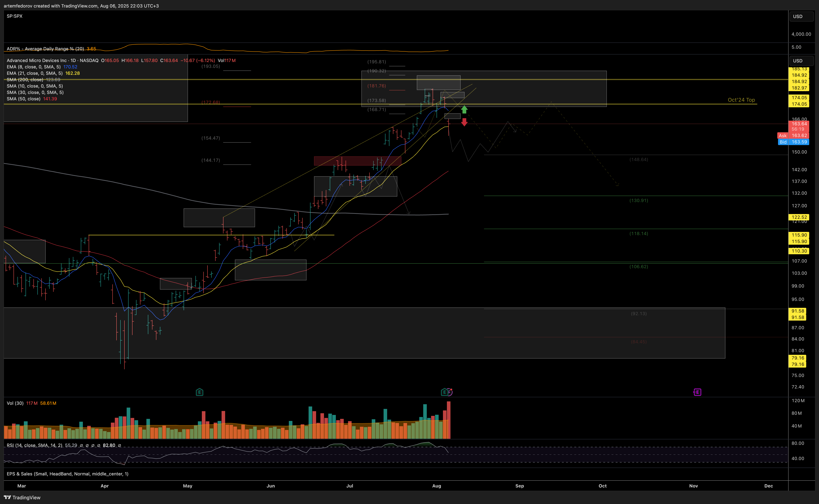This screenshot has width=819, height=504.
Task: Click the 80.00 RSI scale value
Action: tap(798, 443)
